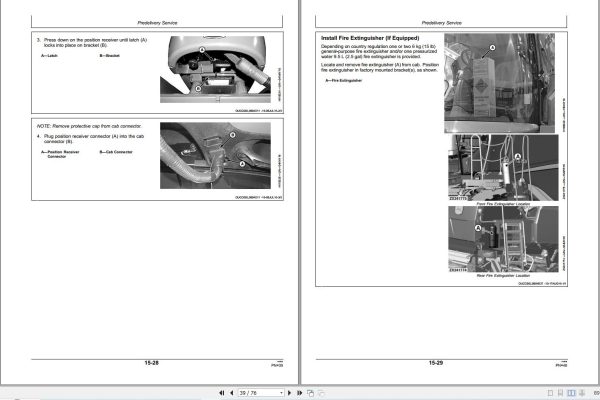Click the Rear Fire Extinguisher Location caption
The image size is (600, 400).
click(503, 275)
